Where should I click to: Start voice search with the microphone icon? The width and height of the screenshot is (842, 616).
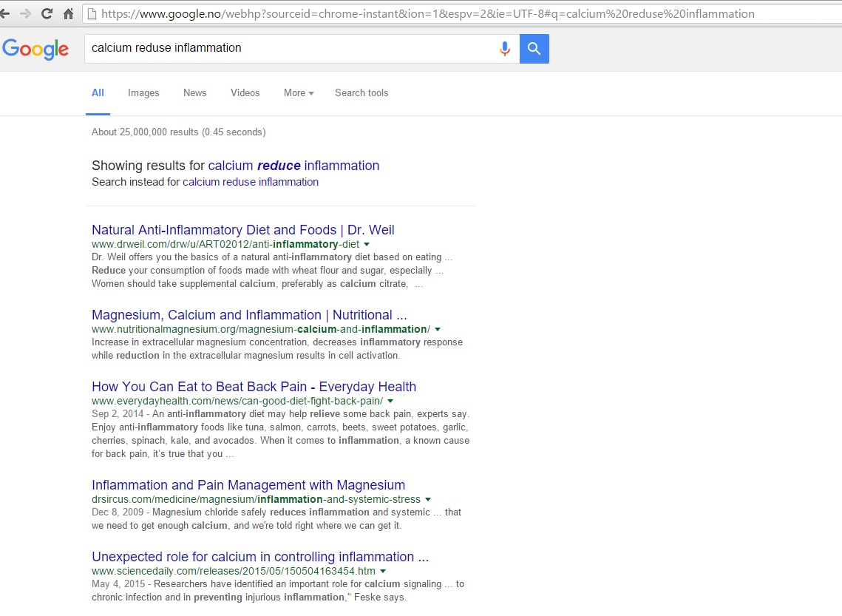point(504,49)
